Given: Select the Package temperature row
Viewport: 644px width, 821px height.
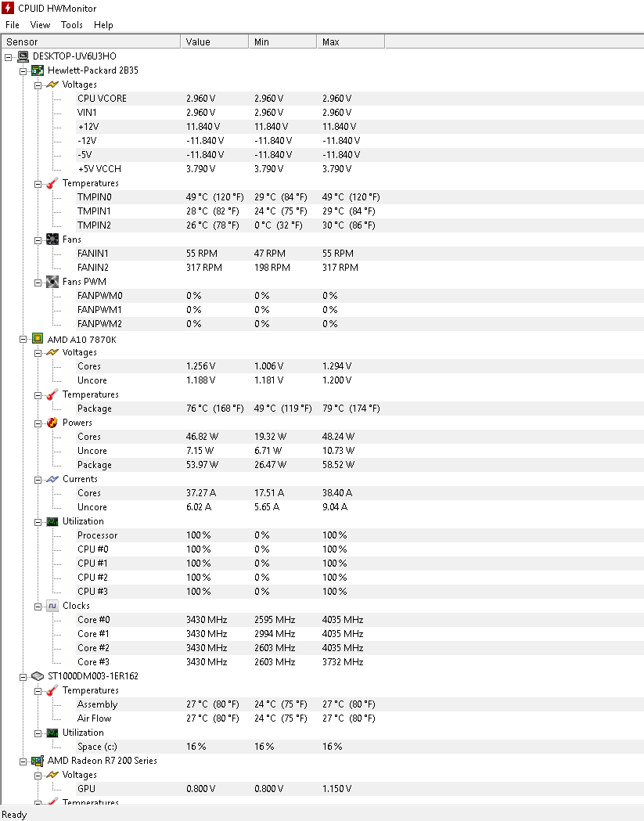Looking at the screenshot, I should click(x=95, y=409).
